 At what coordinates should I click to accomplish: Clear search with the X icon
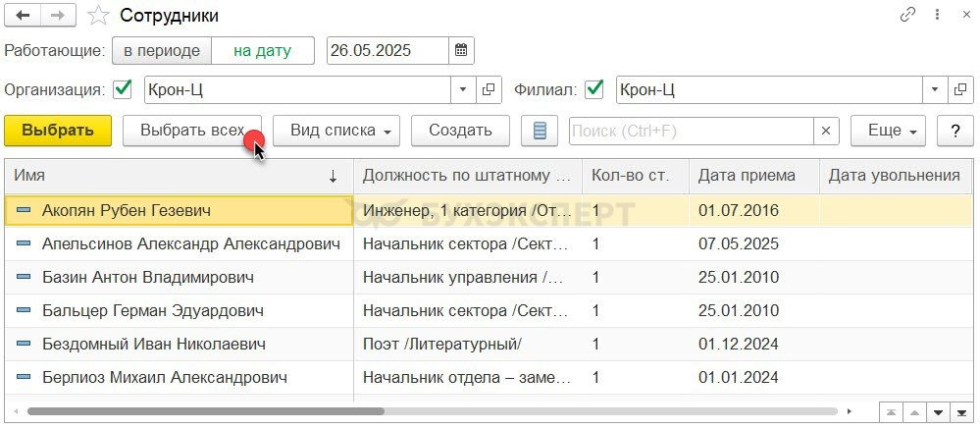826,131
